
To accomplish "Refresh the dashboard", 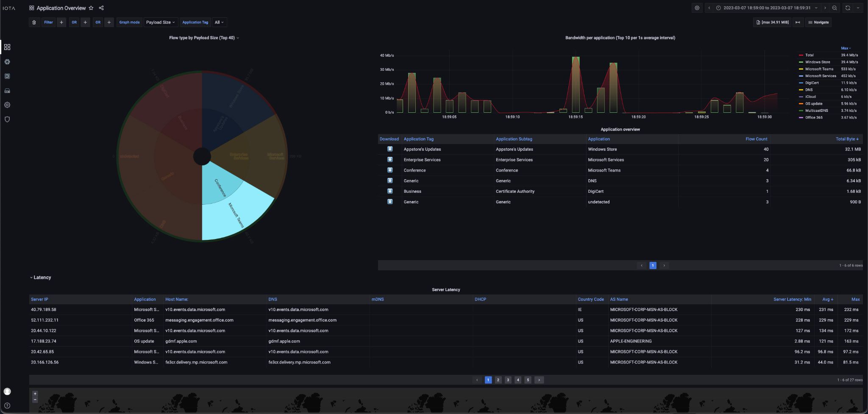I will coord(848,8).
